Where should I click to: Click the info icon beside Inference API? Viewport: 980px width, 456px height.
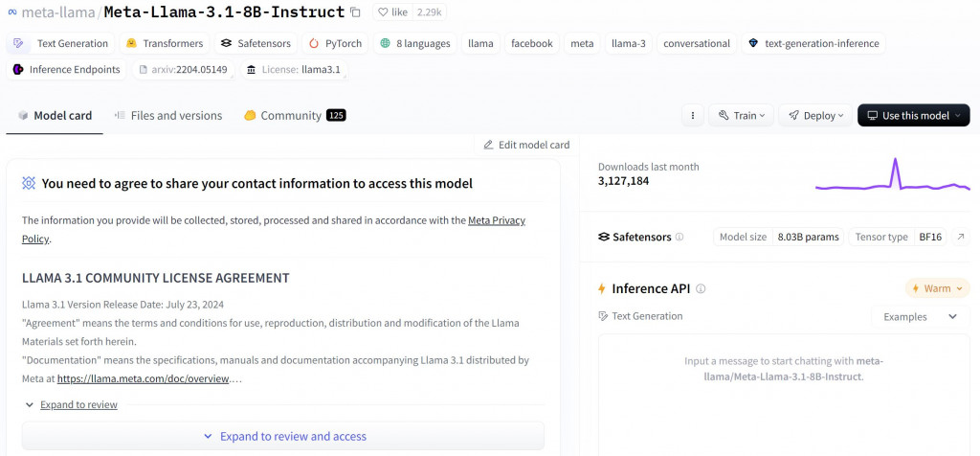[701, 288]
